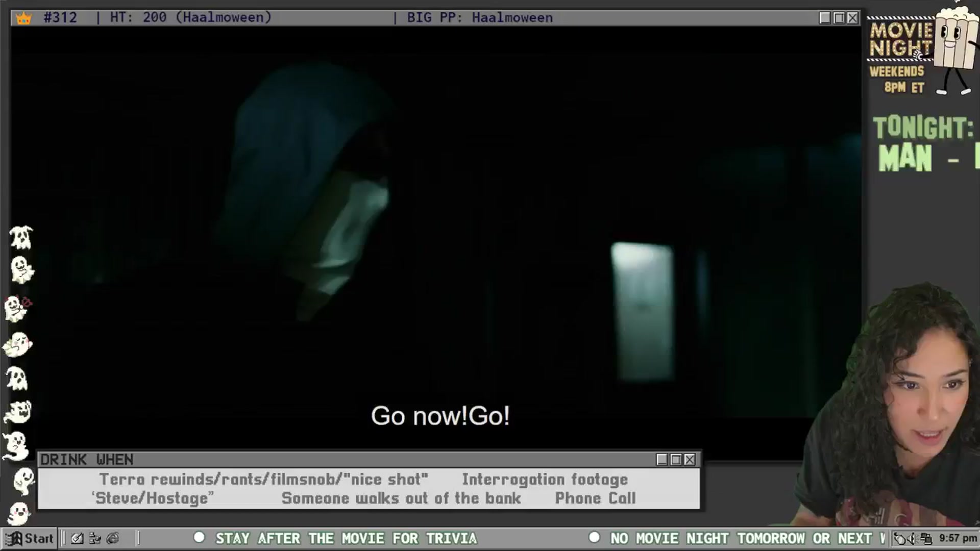Click the 'Interrogation footage' rule text
Screen dimensions: 980x551
545,480
